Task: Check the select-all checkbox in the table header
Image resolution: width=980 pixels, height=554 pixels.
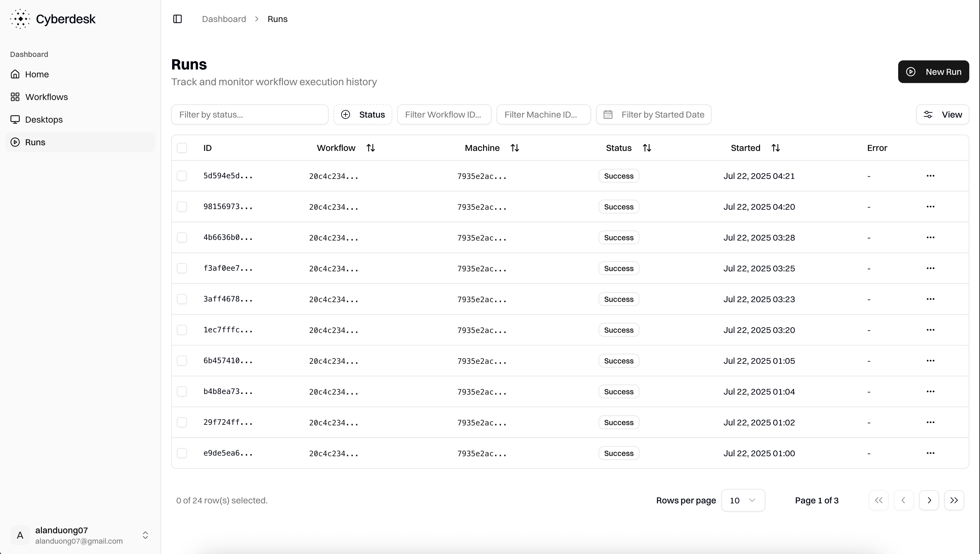Action: point(182,148)
